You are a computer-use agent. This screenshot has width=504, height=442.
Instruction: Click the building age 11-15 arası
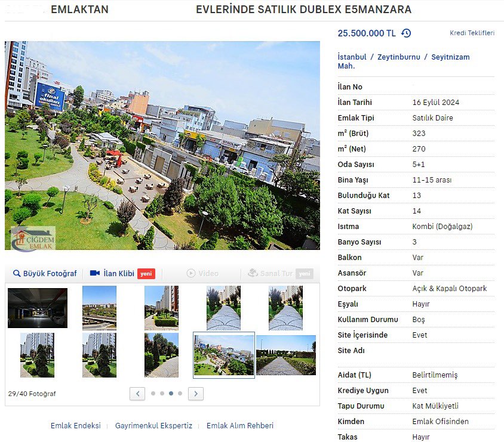432,180
